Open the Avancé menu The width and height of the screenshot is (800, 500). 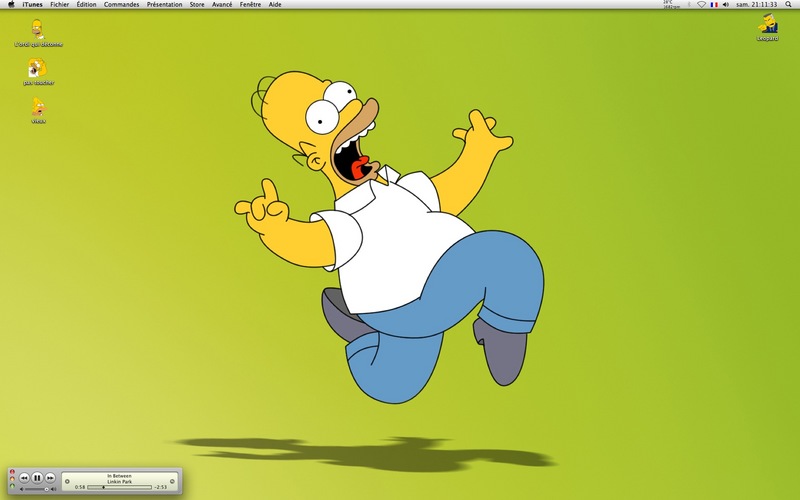click(x=222, y=4)
